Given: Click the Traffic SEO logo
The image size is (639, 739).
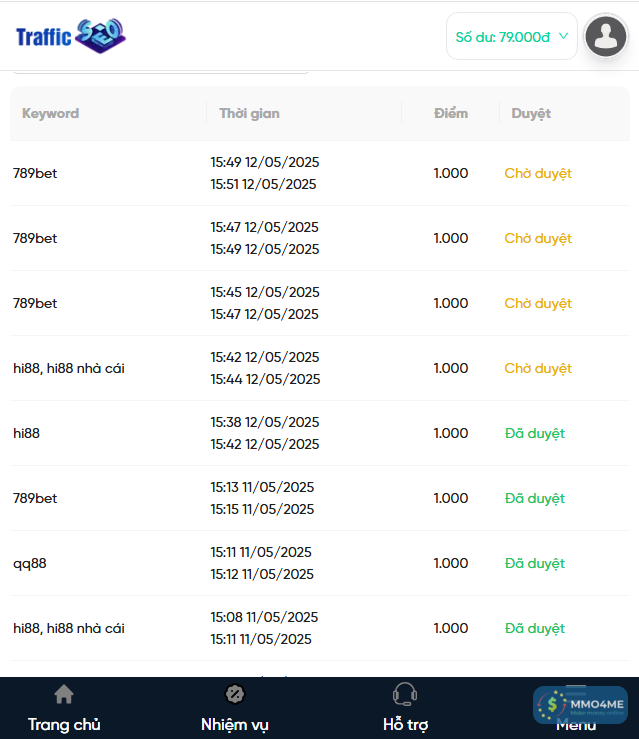Looking at the screenshot, I should pyautogui.click(x=70, y=37).
